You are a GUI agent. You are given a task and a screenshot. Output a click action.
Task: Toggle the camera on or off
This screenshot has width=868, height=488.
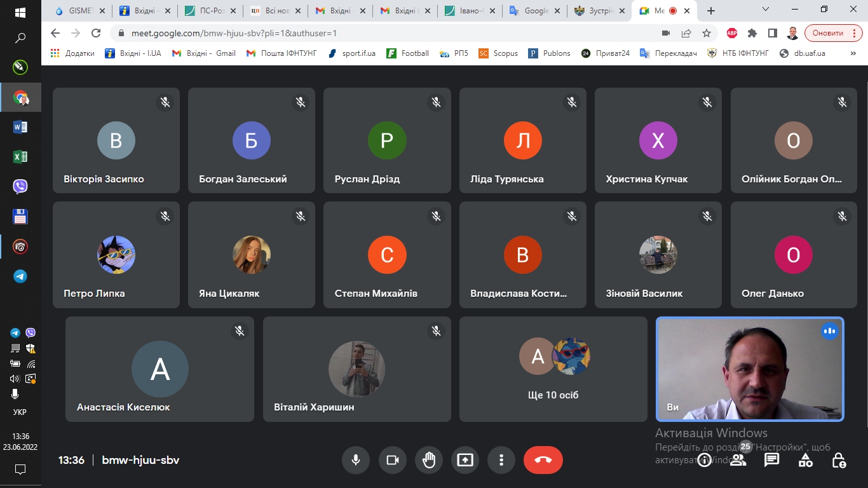[x=393, y=460]
